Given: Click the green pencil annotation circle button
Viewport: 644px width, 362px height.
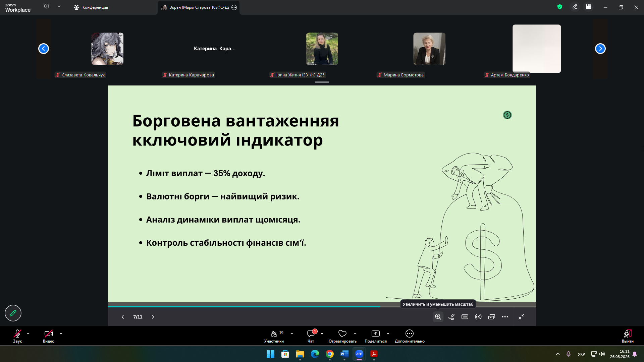Looking at the screenshot, I should 13,313.
